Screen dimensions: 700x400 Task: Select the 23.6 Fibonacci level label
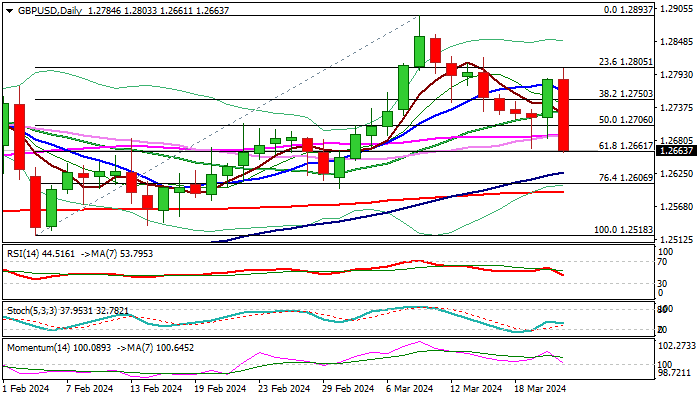point(626,61)
